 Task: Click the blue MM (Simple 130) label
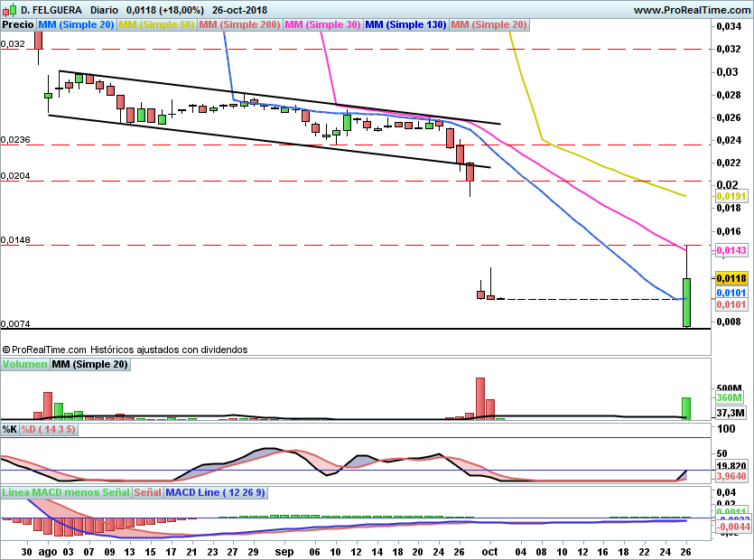click(405, 24)
